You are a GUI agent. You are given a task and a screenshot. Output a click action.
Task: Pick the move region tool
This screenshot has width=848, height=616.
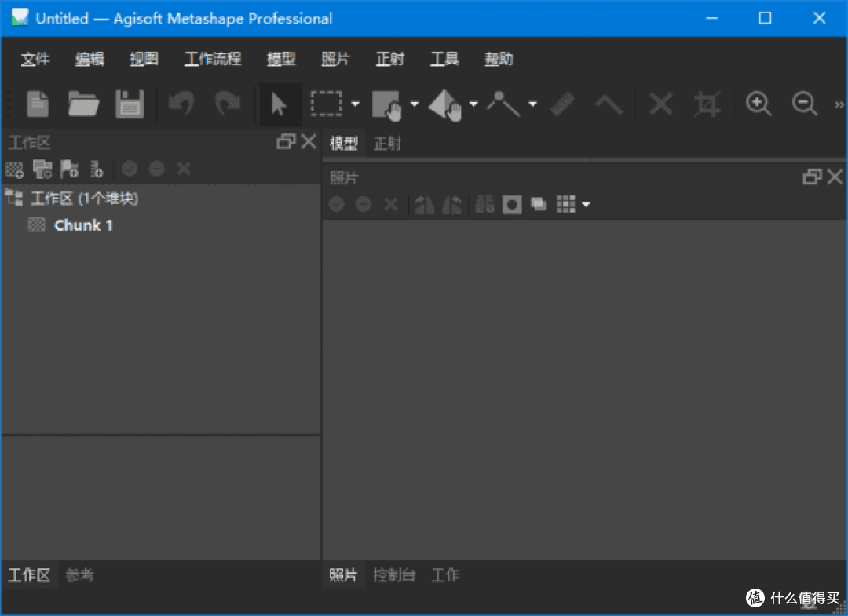click(387, 105)
